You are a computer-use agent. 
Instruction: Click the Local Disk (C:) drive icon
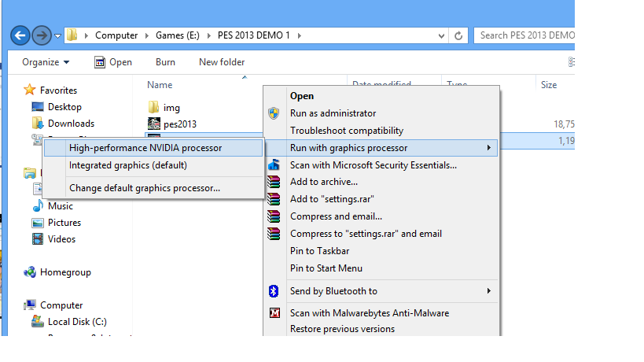(x=38, y=321)
